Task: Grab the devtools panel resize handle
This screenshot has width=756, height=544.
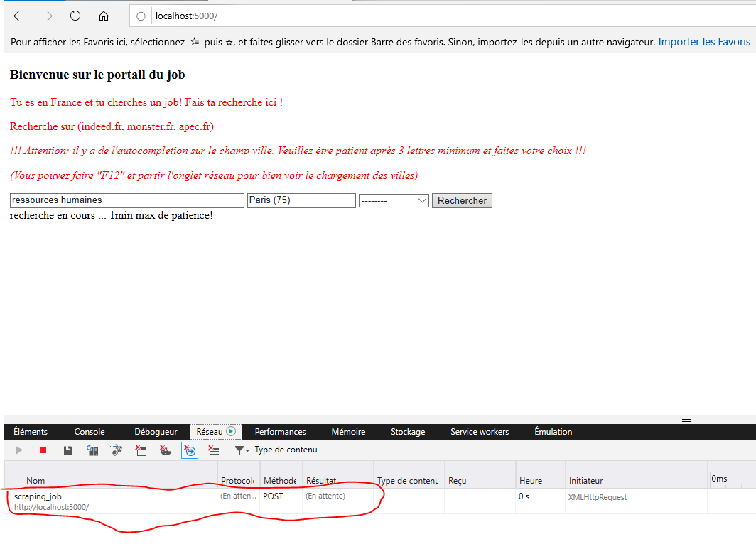Action: 686,420
